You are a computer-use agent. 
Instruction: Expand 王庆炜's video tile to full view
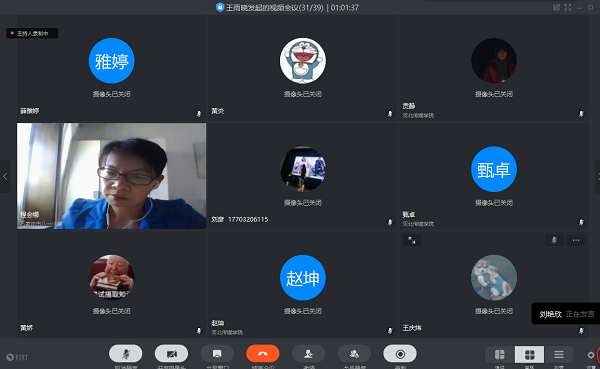(x=412, y=240)
